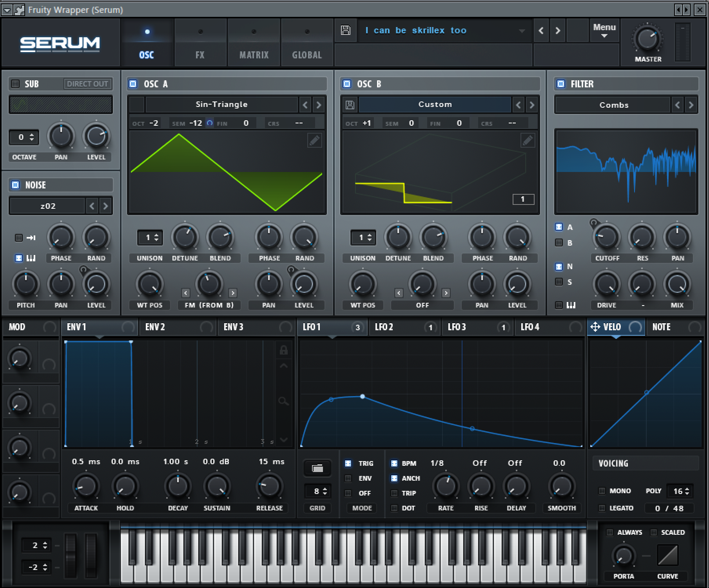Click the filter CUTOFF knob

607,237
